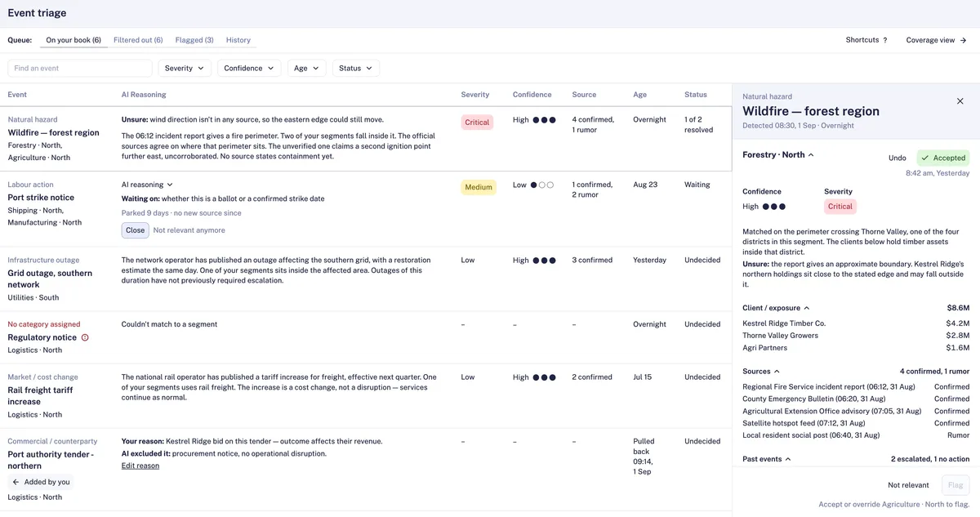Image resolution: width=980 pixels, height=517 pixels.
Task: Select Rail freight tariff increase event
Action: [x=40, y=395]
